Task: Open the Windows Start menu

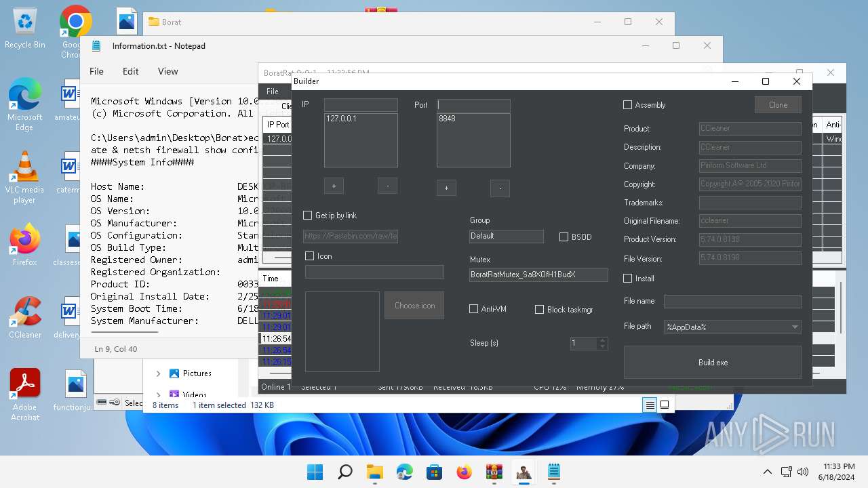Action: (x=315, y=472)
